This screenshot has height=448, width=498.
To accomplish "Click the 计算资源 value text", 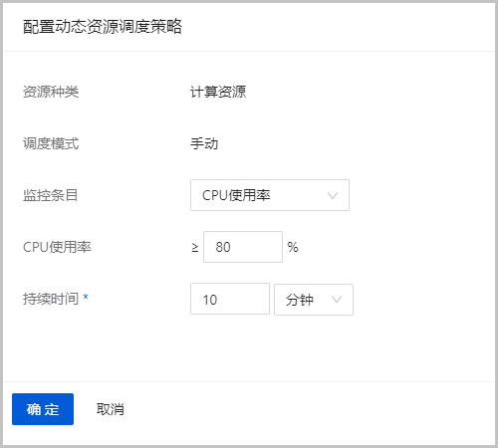I will [x=218, y=92].
